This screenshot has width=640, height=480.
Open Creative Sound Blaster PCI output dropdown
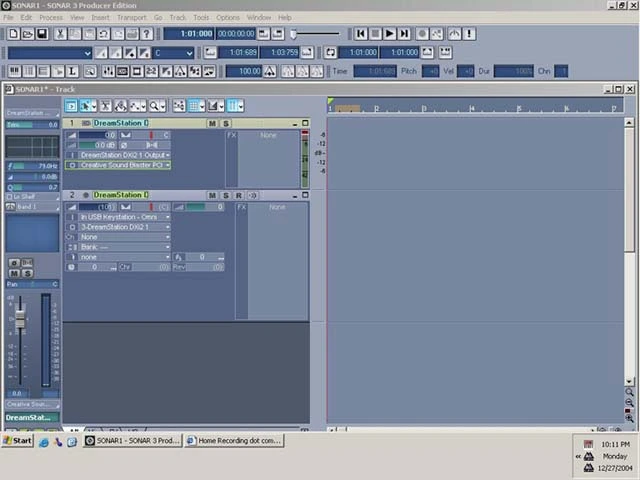point(124,165)
